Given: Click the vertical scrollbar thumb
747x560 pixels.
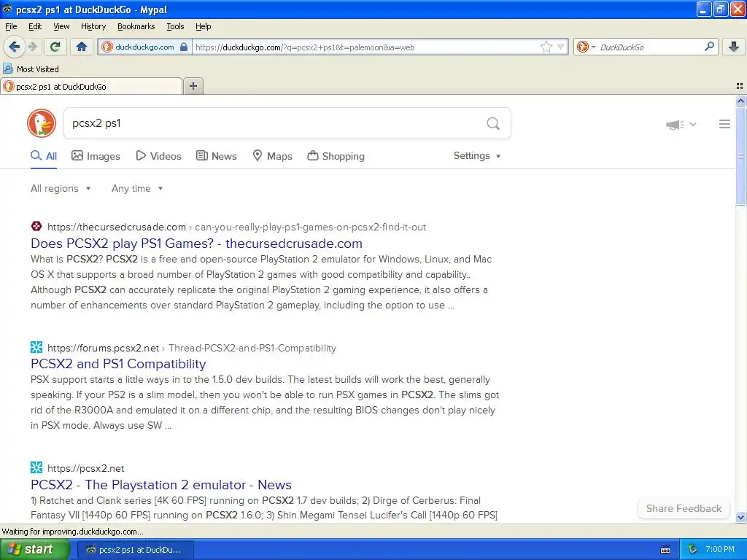Looking at the screenshot, I should tap(740, 156).
